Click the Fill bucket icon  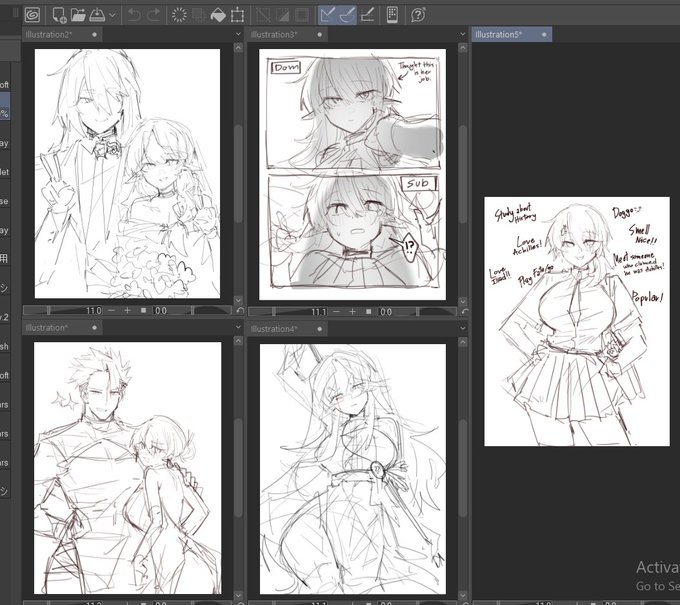point(218,15)
